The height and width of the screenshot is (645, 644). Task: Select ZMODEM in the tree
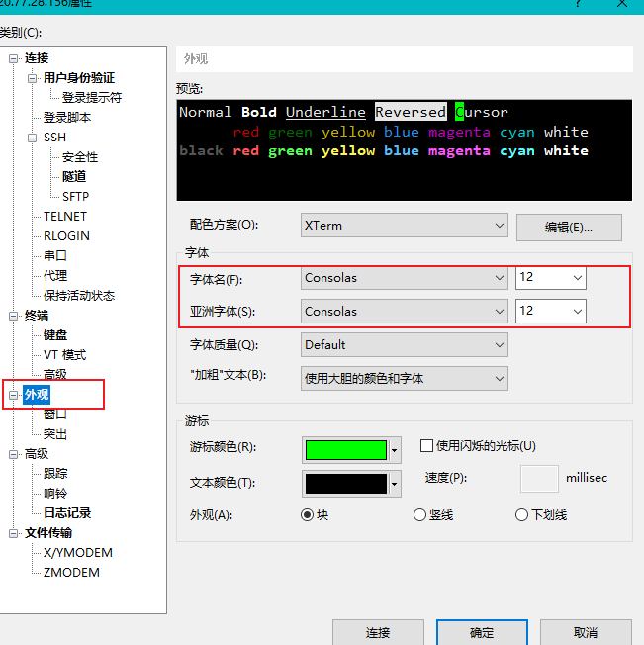(x=71, y=573)
